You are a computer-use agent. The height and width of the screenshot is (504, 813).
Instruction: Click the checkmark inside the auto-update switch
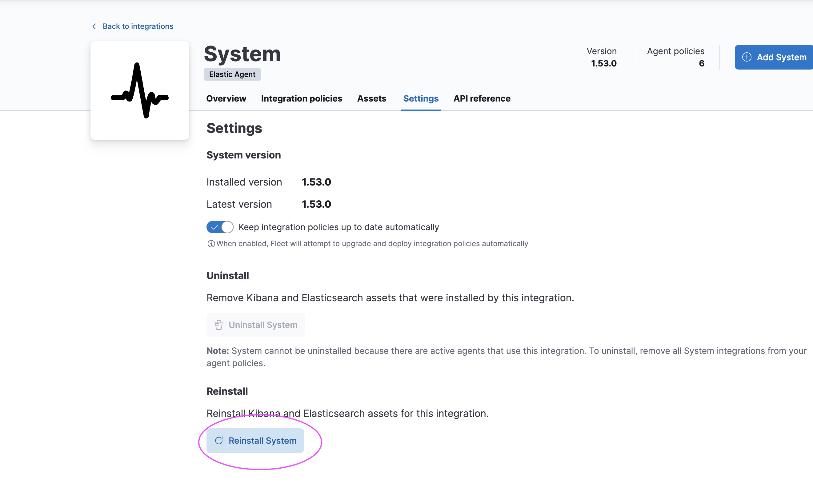click(214, 227)
